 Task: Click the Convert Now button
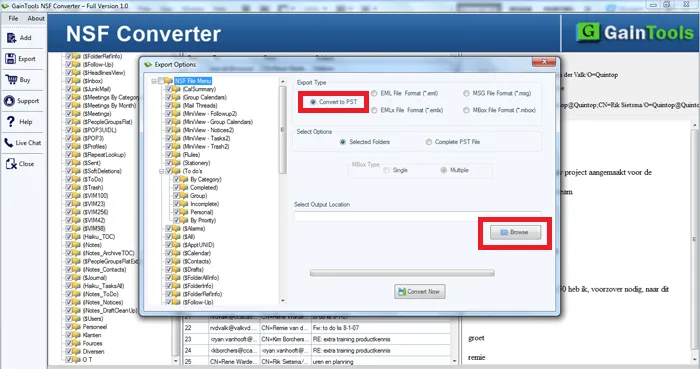coord(420,291)
